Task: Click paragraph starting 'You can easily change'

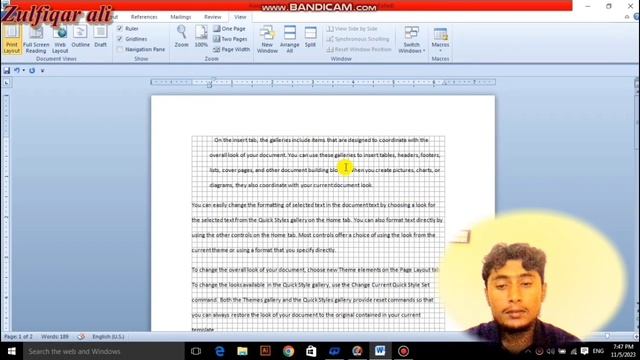Action: point(317,227)
